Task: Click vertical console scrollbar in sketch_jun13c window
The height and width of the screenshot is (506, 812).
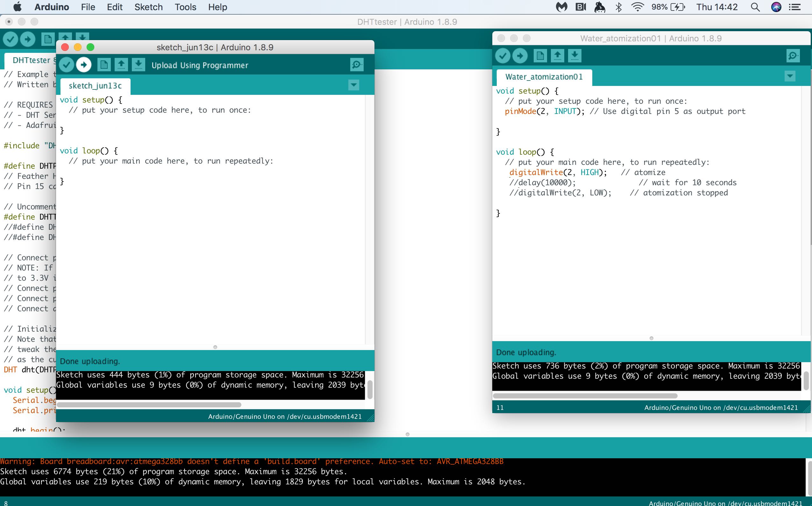Action: point(370,390)
